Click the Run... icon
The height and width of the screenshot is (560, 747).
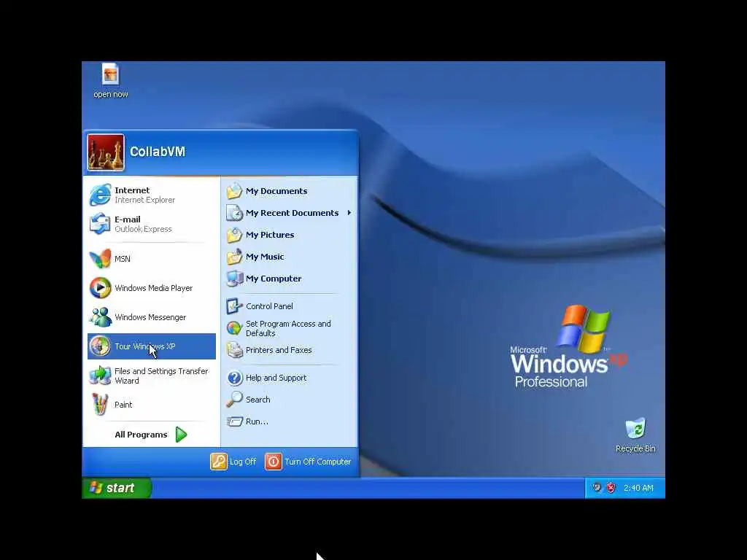click(234, 421)
